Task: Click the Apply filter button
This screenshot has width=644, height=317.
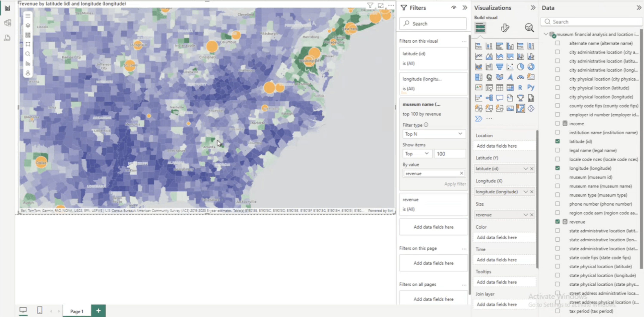Action: click(x=455, y=184)
